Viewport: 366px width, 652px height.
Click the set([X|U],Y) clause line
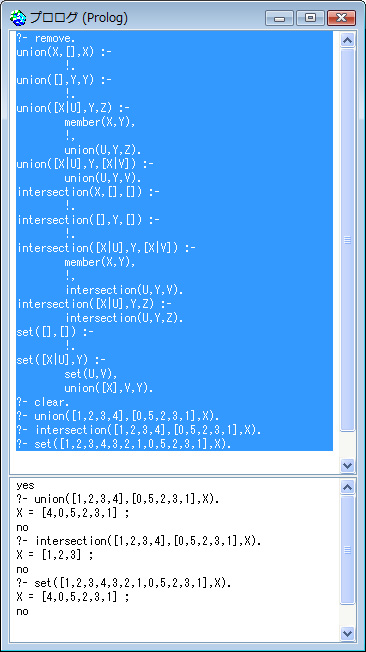[x=61, y=360]
